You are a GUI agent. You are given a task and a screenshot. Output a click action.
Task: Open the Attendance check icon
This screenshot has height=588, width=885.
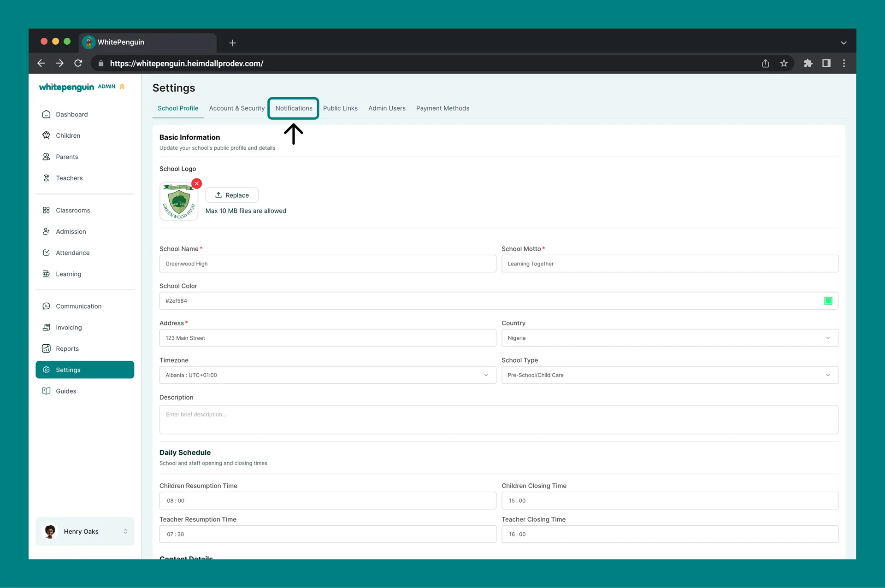click(x=46, y=253)
